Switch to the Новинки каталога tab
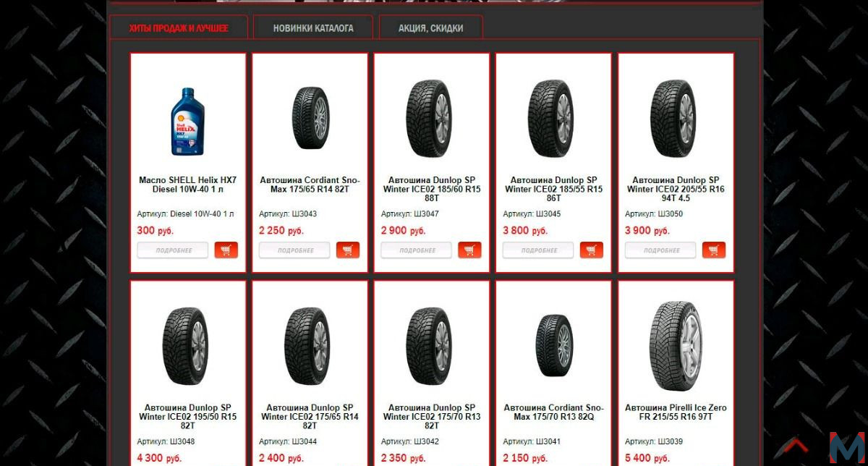The width and height of the screenshot is (868, 466). (x=313, y=27)
